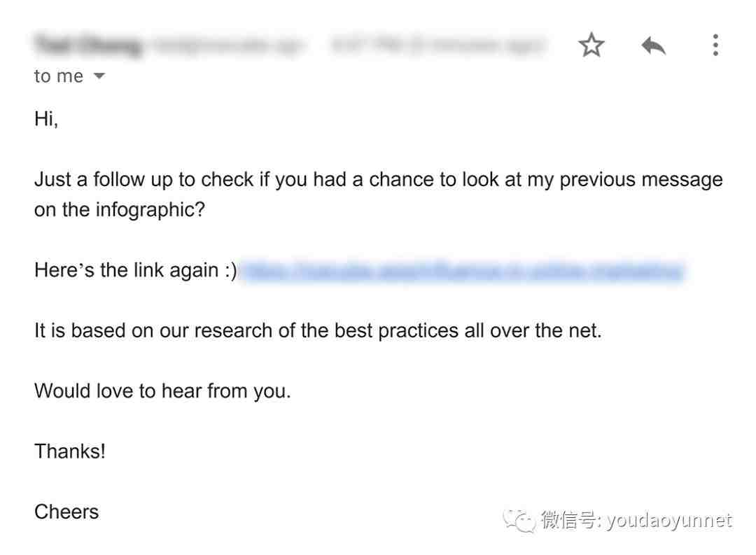This screenshot has width=756, height=555.
Task: Click 'It is based on our research' line
Action: pos(318,331)
